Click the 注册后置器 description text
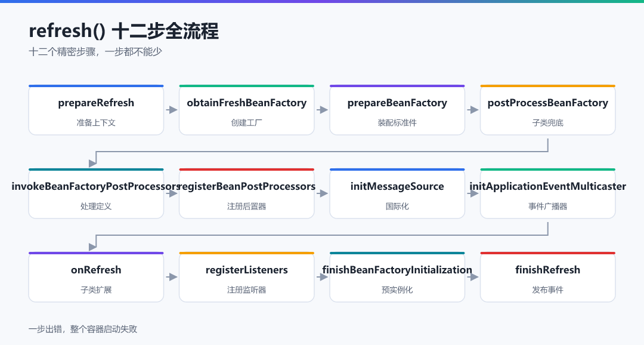Image resolution: width=644 pixels, height=345 pixels. [x=246, y=206]
